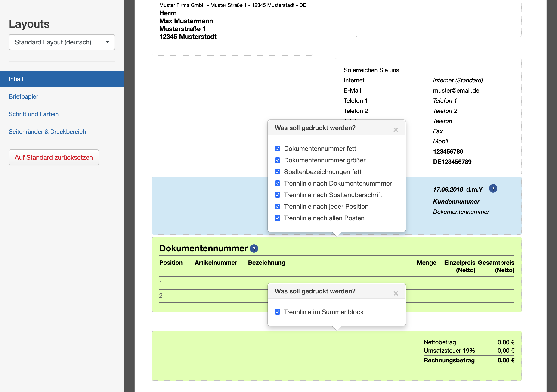Toggle Trennlinie nach allen Posten
This screenshot has width=557, height=392.
[278, 218]
